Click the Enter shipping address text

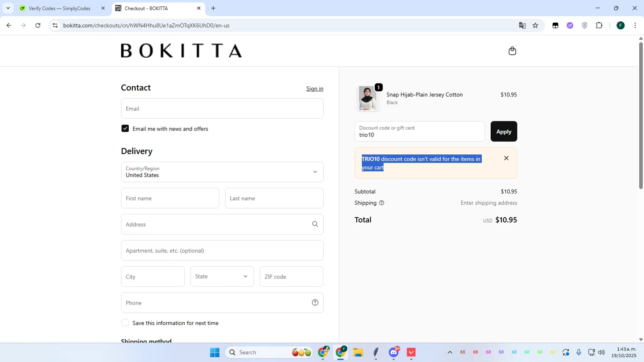click(x=489, y=203)
